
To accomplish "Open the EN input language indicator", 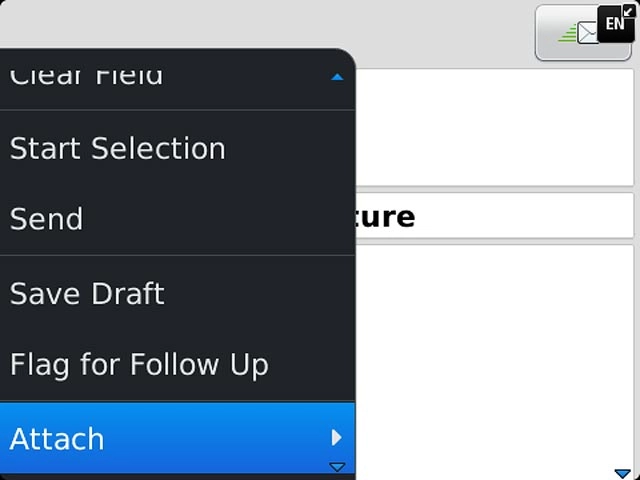I will coord(614,24).
